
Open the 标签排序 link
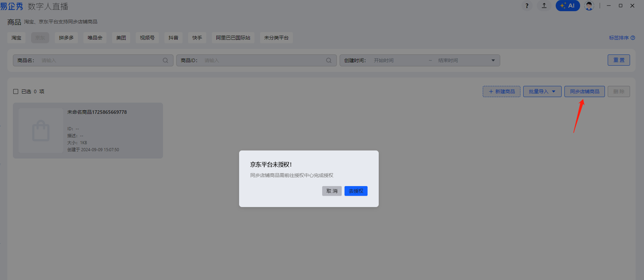point(619,38)
